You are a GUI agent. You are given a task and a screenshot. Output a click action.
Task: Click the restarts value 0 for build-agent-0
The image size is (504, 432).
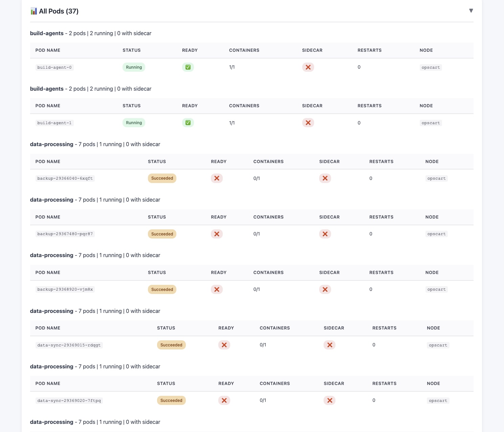(359, 67)
